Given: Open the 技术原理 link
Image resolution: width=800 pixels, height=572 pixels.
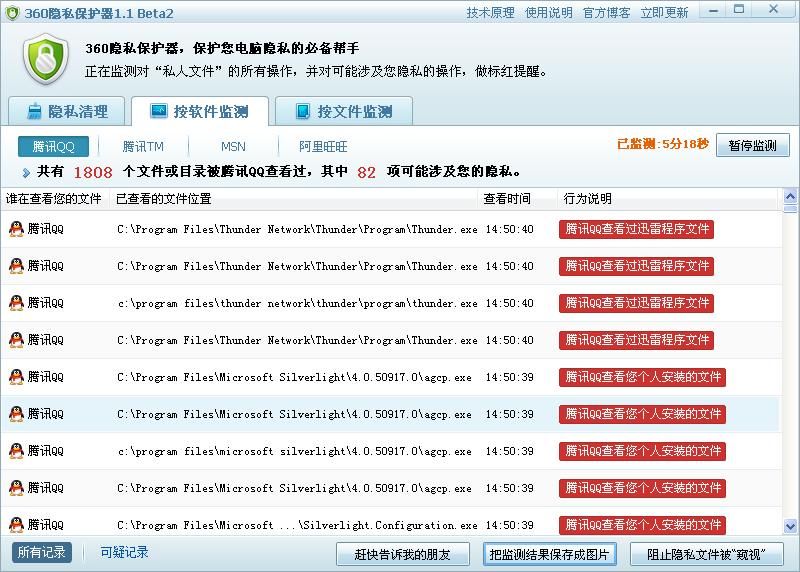Looking at the screenshot, I should (490, 13).
